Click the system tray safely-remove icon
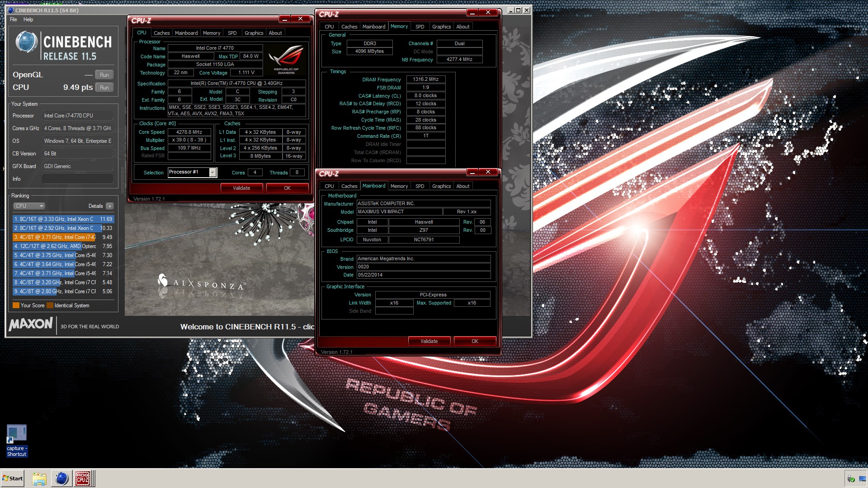 point(851,479)
